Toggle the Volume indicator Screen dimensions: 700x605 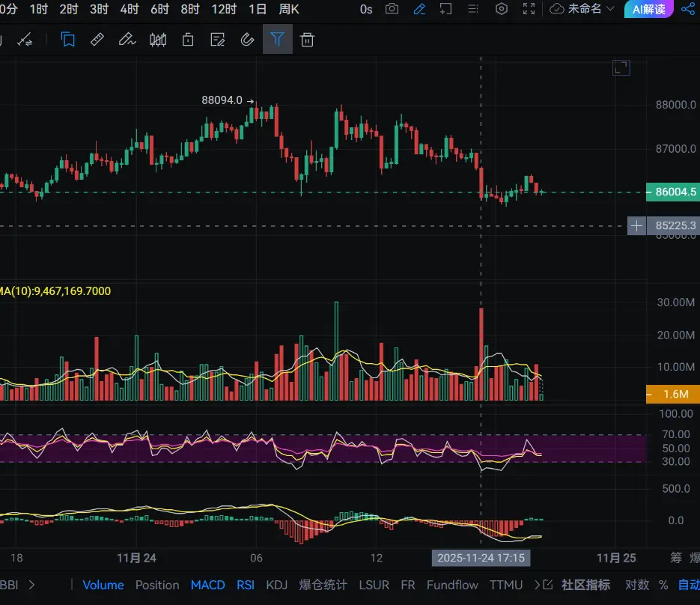[103, 585]
